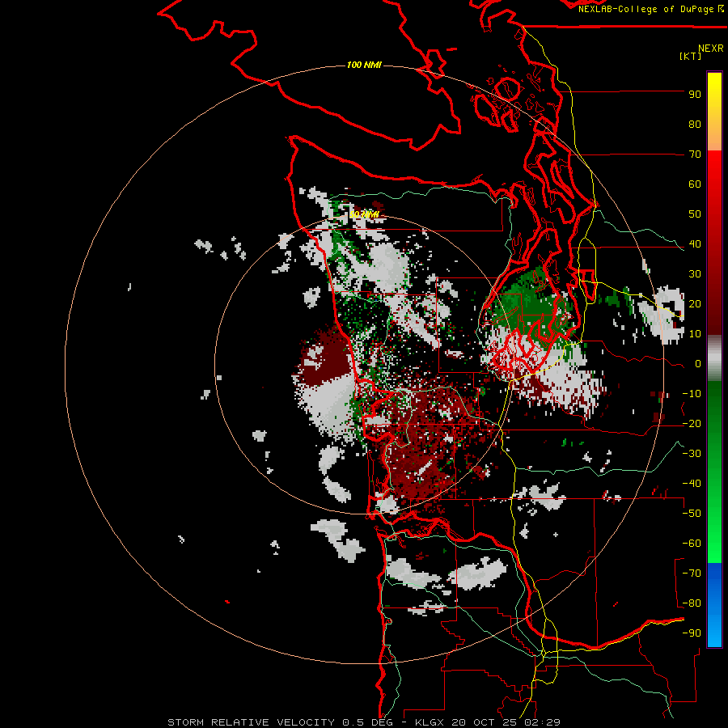The height and width of the screenshot is (728, 728).
Task: Click the NEXR label above the scale
Action: pos(710,49)
